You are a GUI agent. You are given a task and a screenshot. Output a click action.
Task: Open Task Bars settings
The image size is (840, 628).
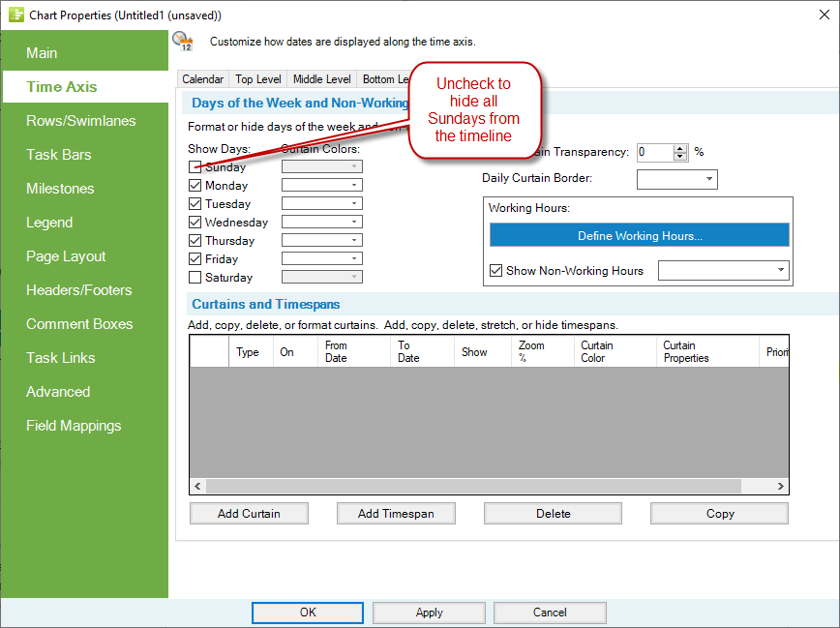coord(84,154)
